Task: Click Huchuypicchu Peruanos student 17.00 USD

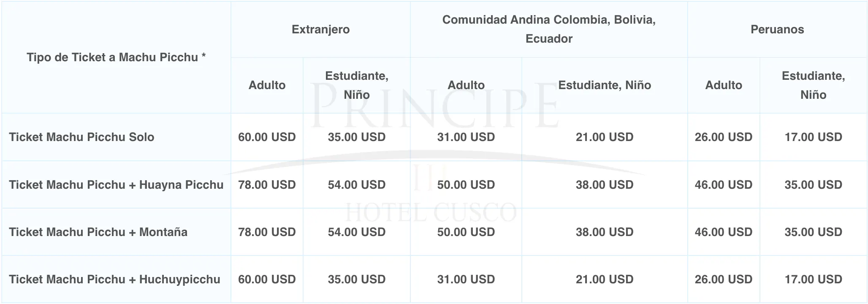Action: (814, 279)
